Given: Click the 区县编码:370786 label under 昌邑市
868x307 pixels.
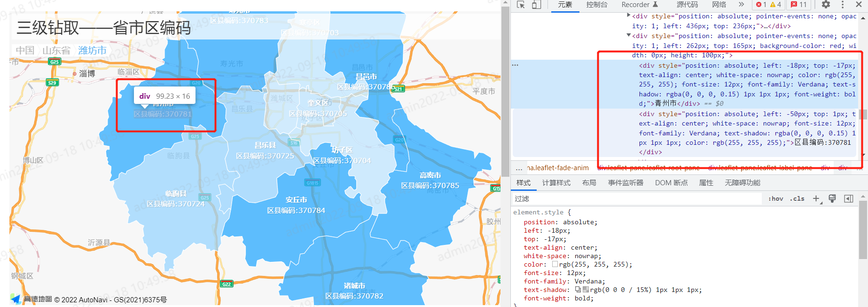Looking at the screenshot, I should (x=366, y=87).
